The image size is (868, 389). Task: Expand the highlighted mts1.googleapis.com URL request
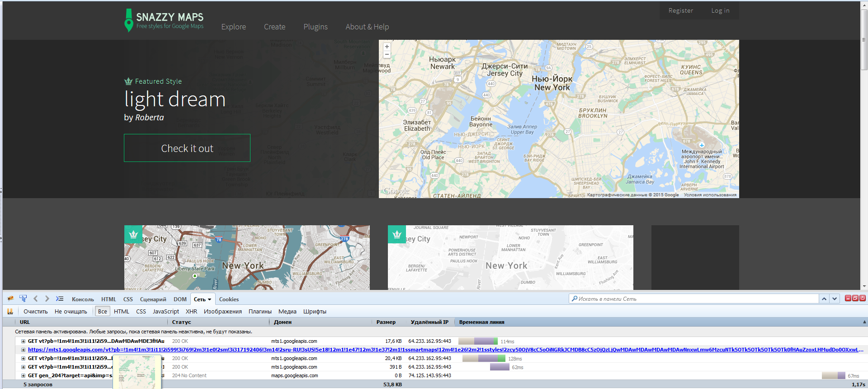pos(23,350)
